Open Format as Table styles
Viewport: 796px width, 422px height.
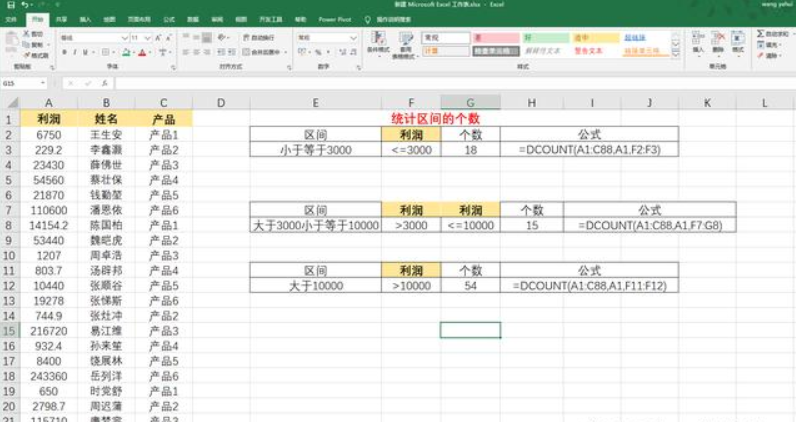[x=406, y=45]
